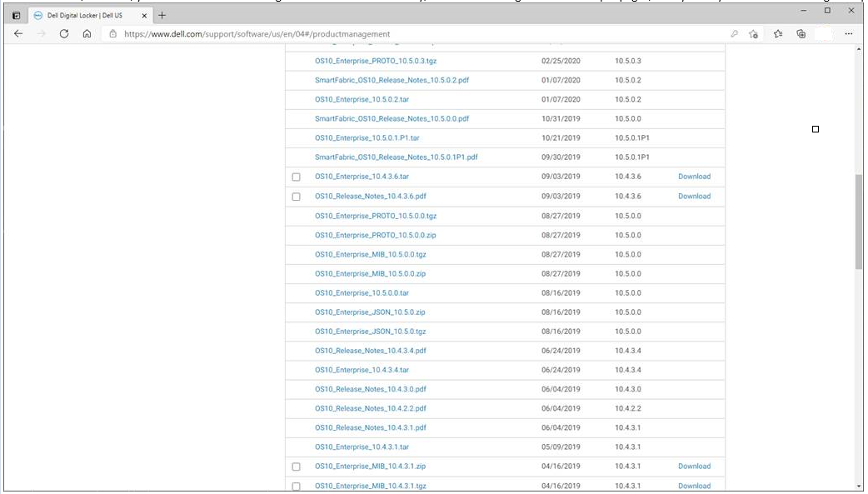This screenshot has height=494, width=868.
Task: Check the box for OS10_Release_Notes_10.4.3.6.pdf
Action: tap(297, 197)
